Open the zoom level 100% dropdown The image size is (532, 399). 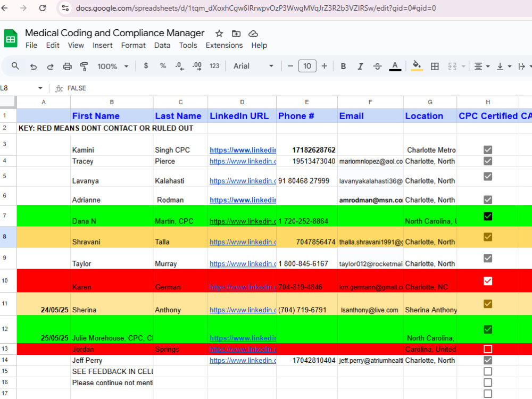click(x=113, y=66)
